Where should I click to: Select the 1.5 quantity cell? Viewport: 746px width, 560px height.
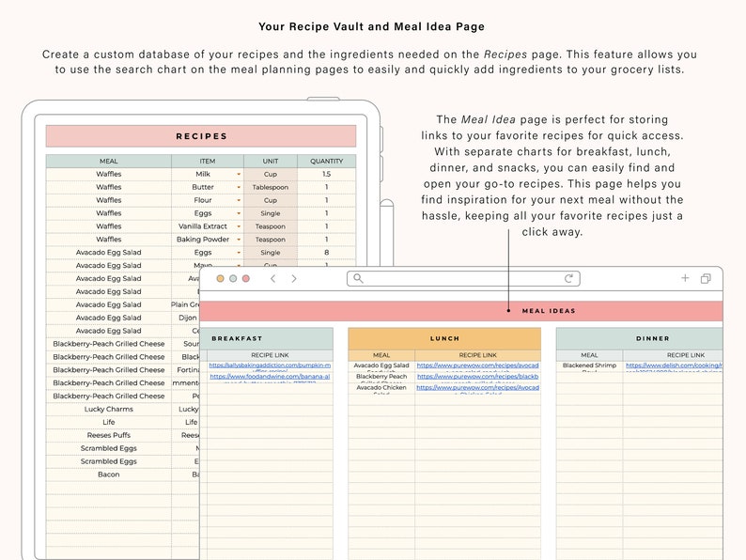(326, 174)
